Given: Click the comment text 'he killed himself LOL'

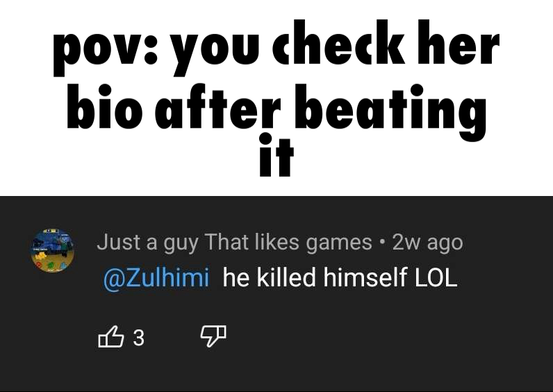Looking at the screenshot, I should pyautogui.click(x=340, y=277).
